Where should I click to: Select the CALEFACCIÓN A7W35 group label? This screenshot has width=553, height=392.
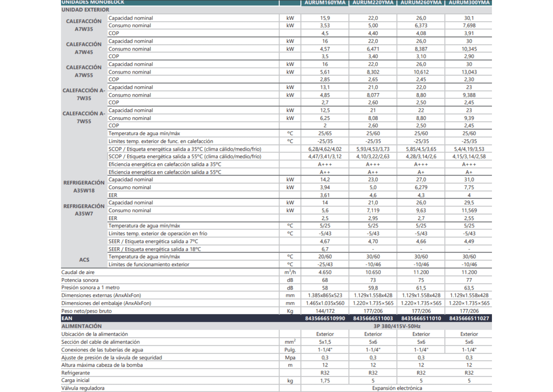click(x=84, y=25)
